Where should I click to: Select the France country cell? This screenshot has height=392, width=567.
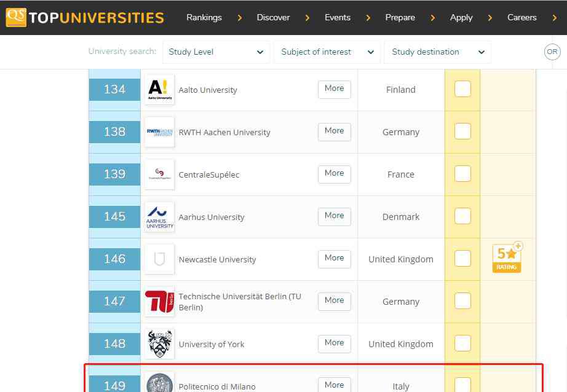pos(401,174)
